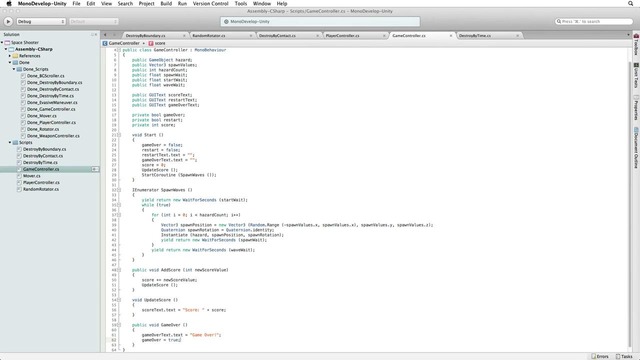Select Done_EvasiveManeuver.cs file

[x=52, y=102]
